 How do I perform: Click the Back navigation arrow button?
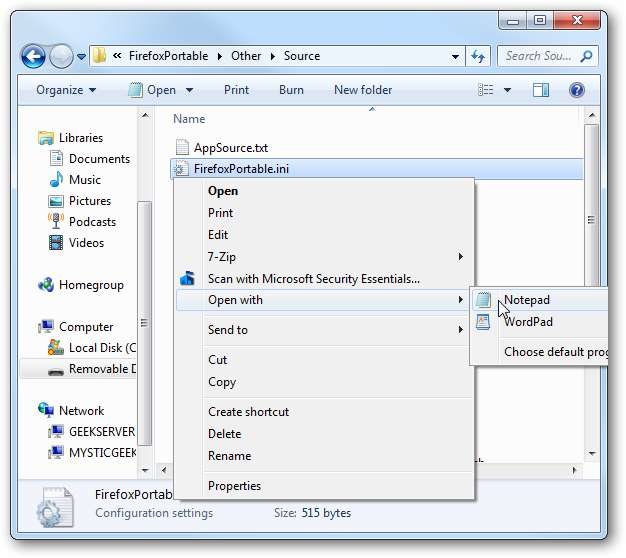33,56
